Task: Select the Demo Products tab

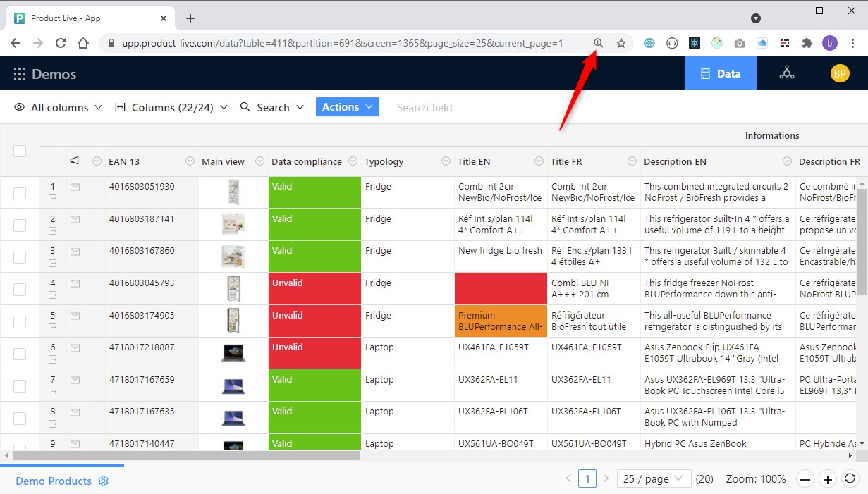Action: click(x=54, y=481)
